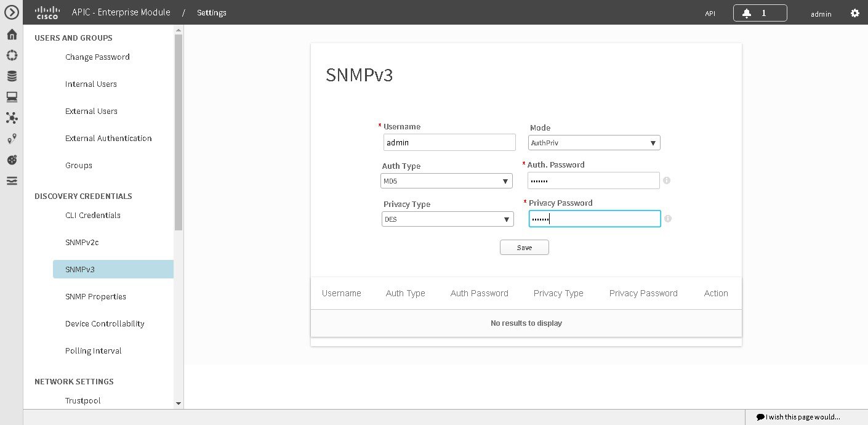
Task: Click the host monitor icon in sidebar
Action: coord(11,96)
